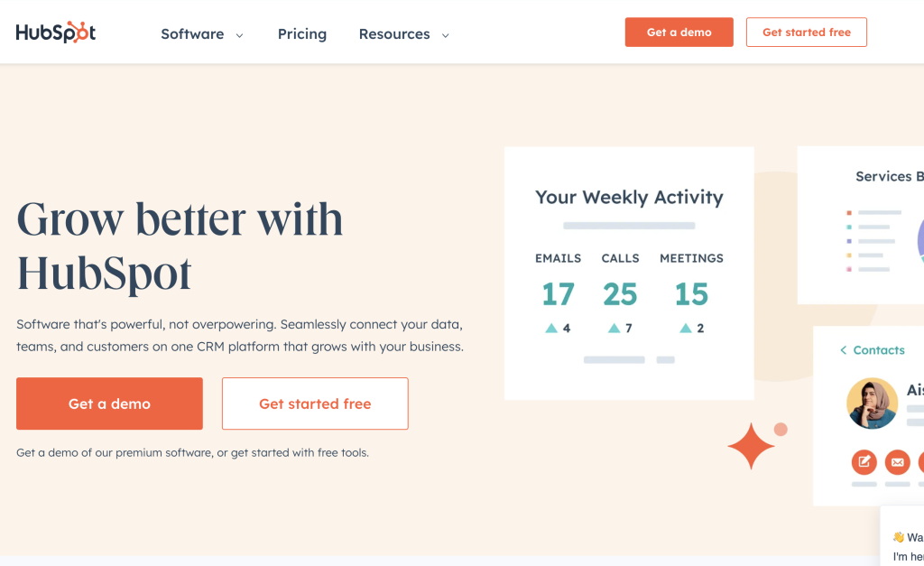Image resolution: width=924 pixels, height=566 pixels.
Task: Click the large Get a demo button
Action: pos(109,404)
